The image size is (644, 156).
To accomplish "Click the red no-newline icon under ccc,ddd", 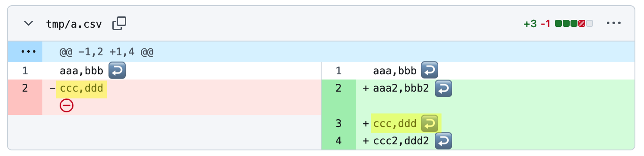I will point(67,105).
